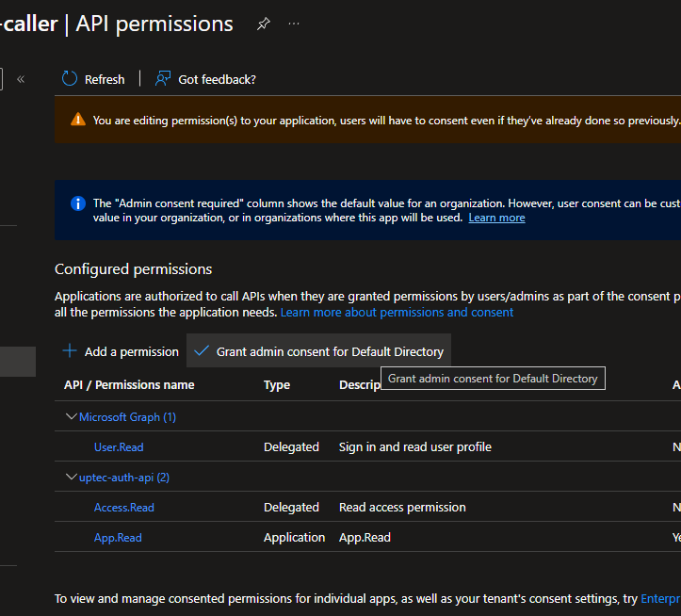Viewport: 681px width, 616px height.
Task: Click the Refresh icon
Action: coord(70,79)
